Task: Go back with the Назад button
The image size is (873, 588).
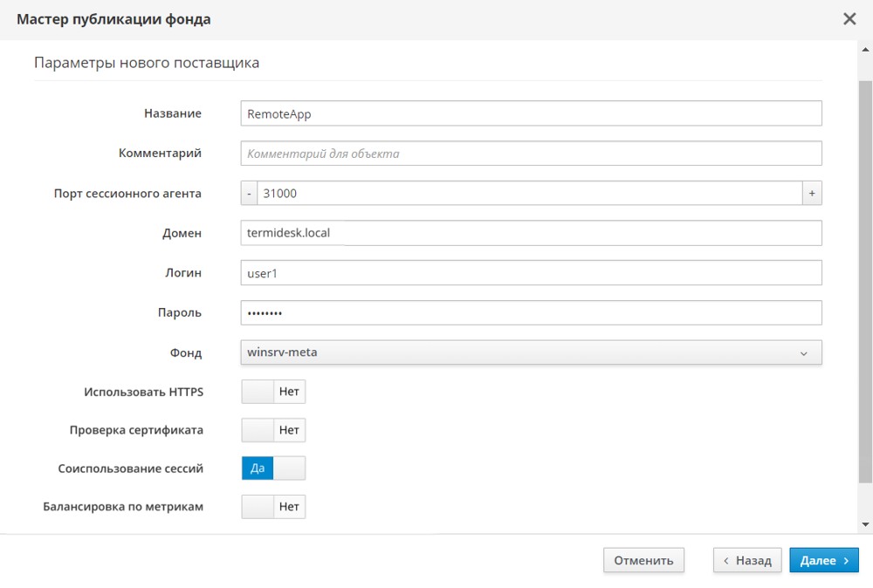Action: [746, 560]
